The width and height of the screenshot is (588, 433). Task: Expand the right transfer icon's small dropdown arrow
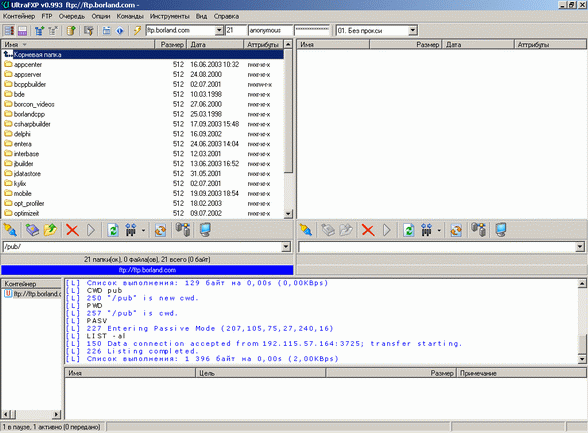coord(439,230)
